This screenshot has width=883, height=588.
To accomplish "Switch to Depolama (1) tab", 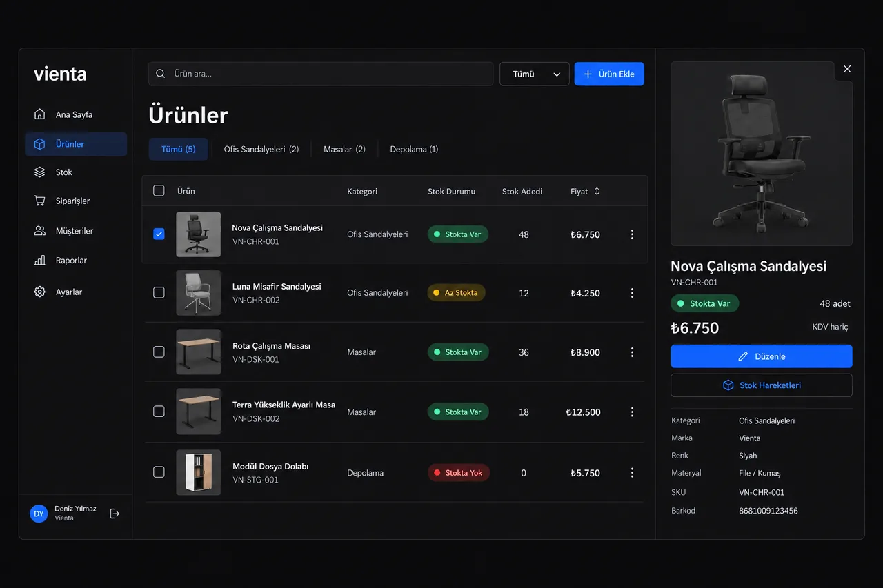I will [x=414, y=149].
